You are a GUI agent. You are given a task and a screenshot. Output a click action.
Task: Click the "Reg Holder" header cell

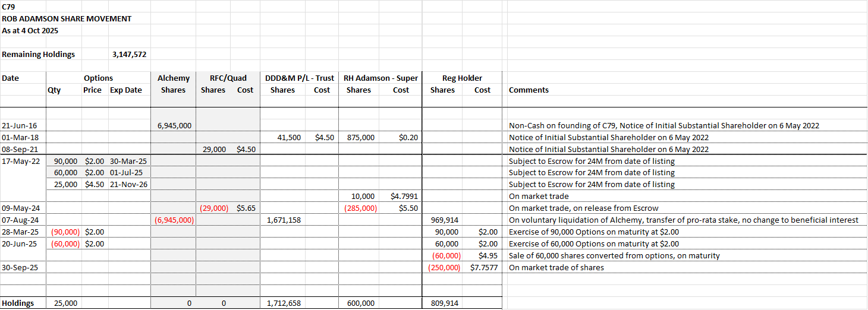[462, 78]
